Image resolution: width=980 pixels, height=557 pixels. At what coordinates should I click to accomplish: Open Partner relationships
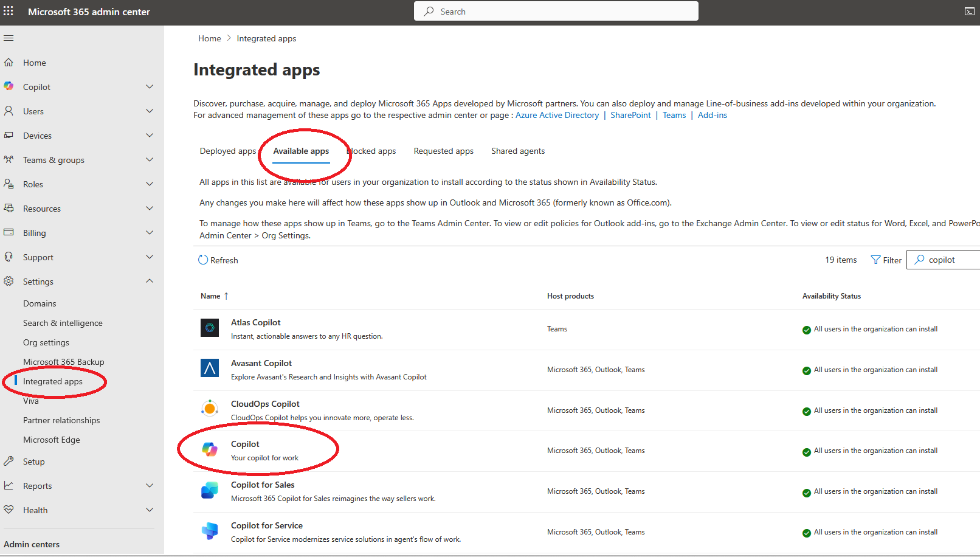tap(61, 420)
